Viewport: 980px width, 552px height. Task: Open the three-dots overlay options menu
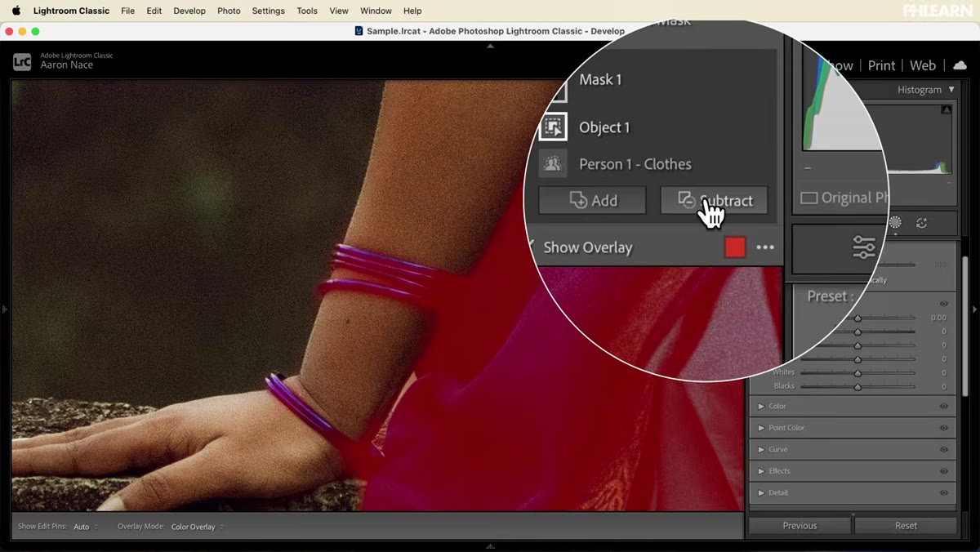(x=765, y=247)
